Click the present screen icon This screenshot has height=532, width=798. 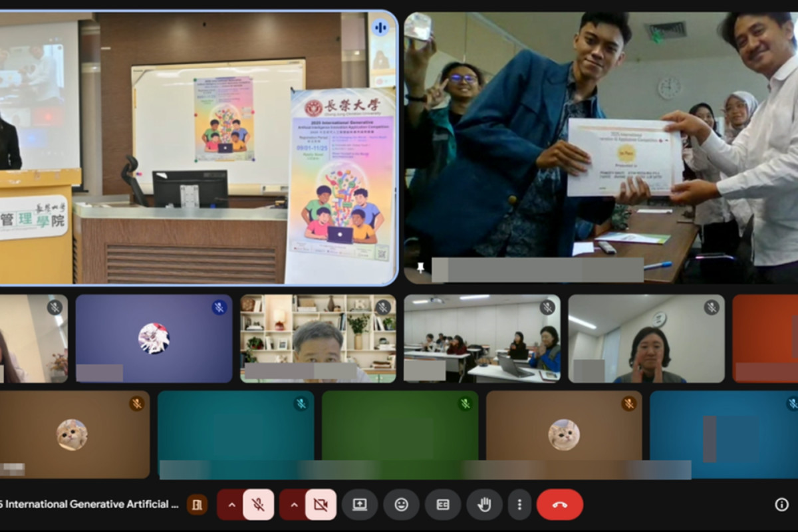pyautogui.click(x=360, y=505)
